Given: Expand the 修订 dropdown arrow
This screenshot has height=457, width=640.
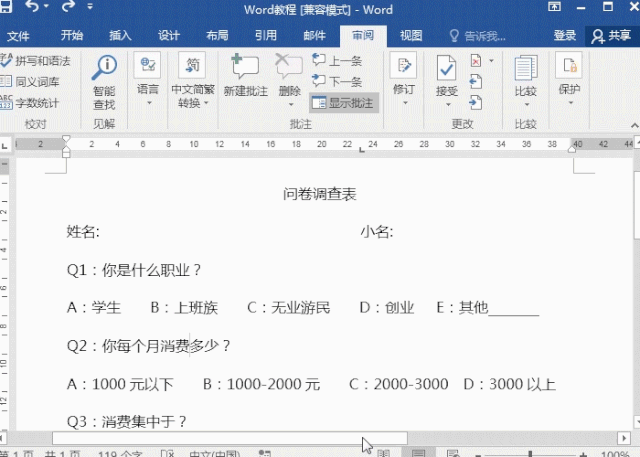Looking at the screenshot, I should 405,103.
